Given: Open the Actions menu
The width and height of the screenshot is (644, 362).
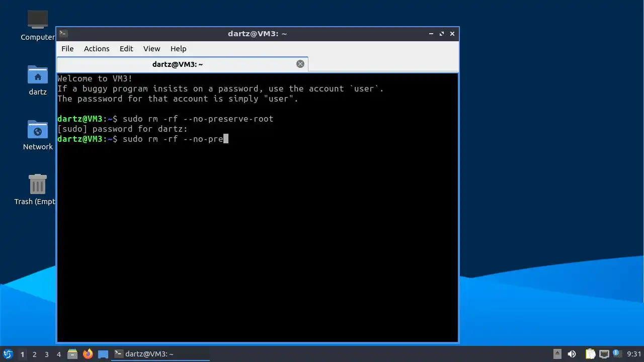Looking at the screenshot, I should tap(97, 49).
